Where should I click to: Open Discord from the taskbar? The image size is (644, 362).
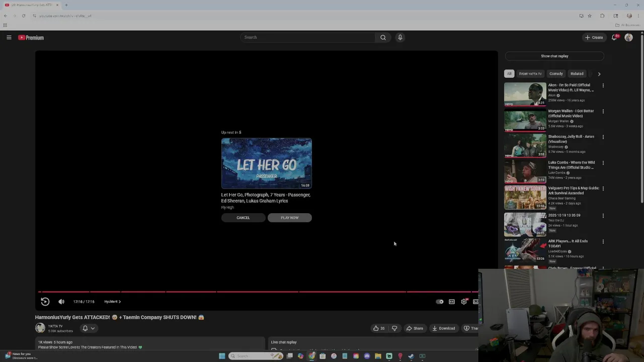tap(367, 356)
